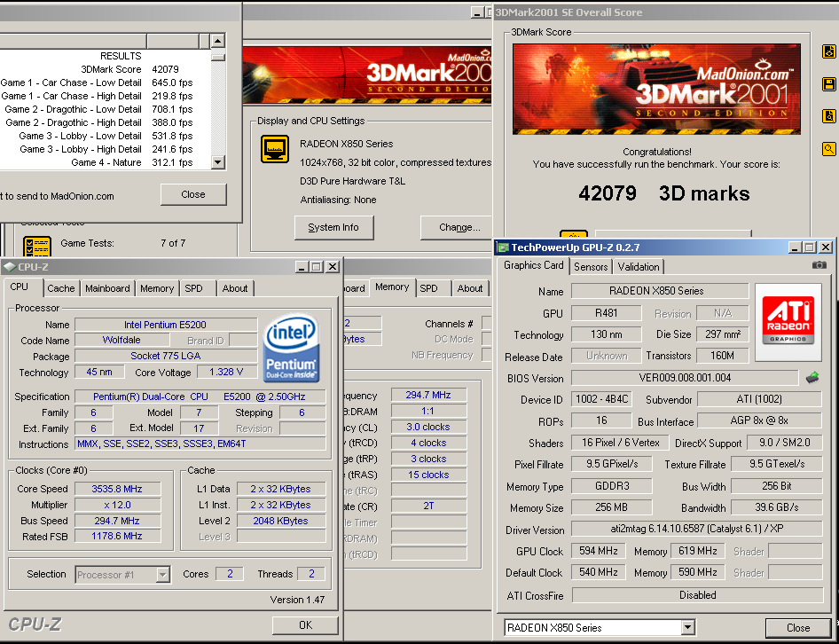Open About tab in second CPU-Z window
This screenshot has height=644, width=839.
click(470, 288)
